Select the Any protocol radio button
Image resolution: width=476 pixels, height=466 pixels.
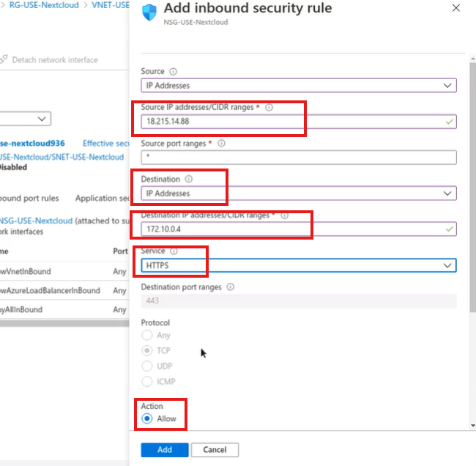coord(147,335)
